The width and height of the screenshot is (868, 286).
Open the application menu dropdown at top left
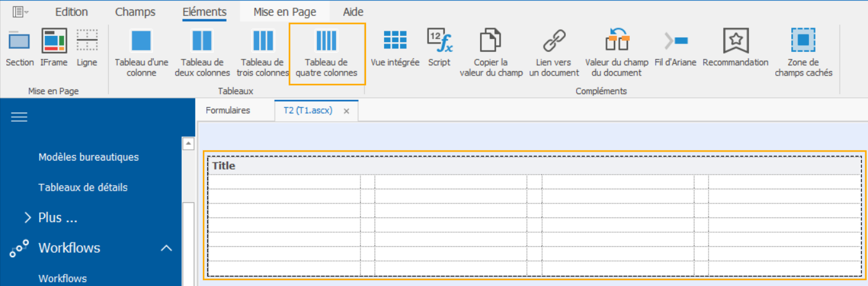(x=20, y=12)
